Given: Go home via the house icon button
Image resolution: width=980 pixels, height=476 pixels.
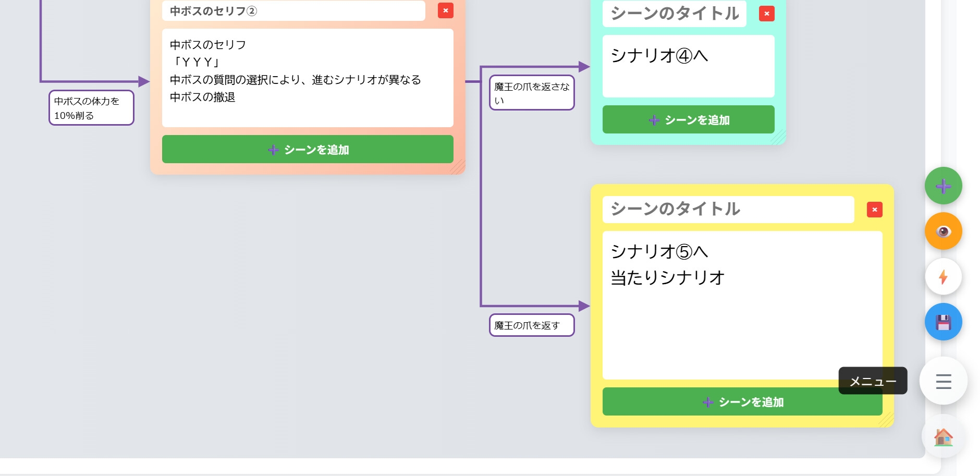Looking at the screenshot, I should [943, 437].
